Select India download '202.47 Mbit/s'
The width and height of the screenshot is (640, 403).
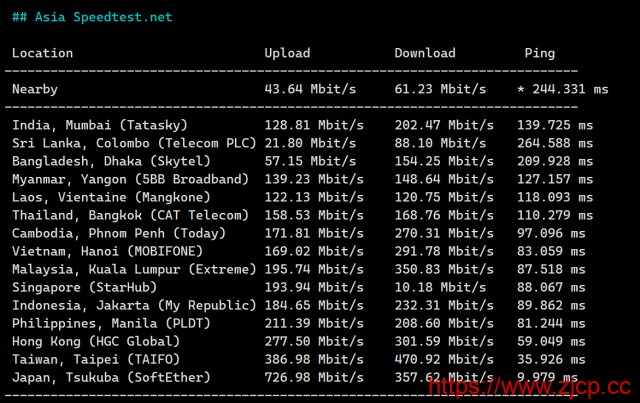click(444, 125)
